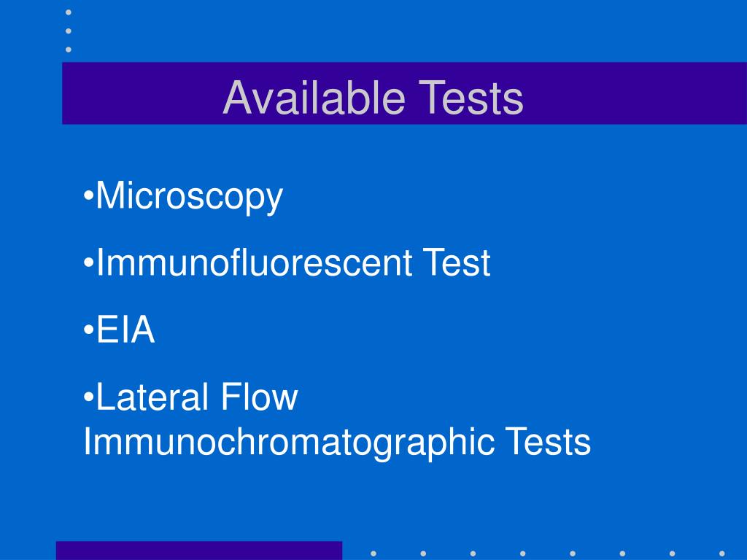Click the purple title banner right of 'Tests'
Screen dimensions: 747x560
coord(635,93)
